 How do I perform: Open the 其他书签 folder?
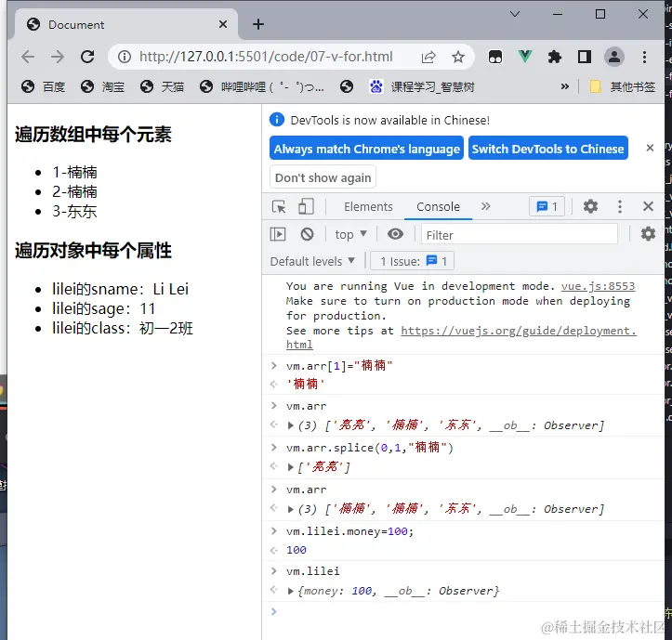pyautogui.click(x=623, y=87)
